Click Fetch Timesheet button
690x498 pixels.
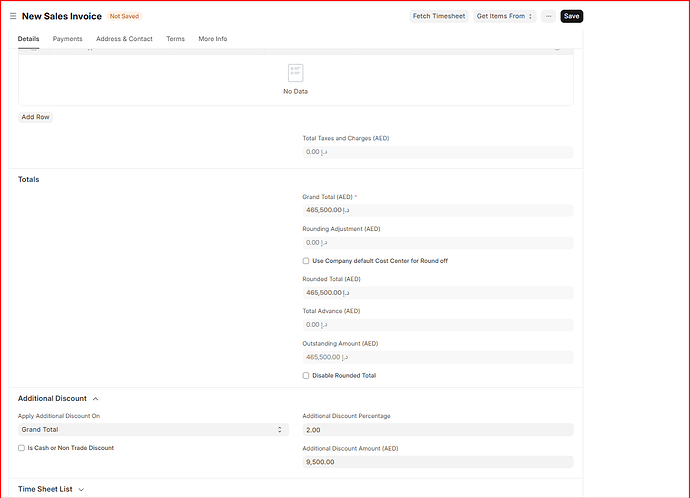tap(439, 16)
